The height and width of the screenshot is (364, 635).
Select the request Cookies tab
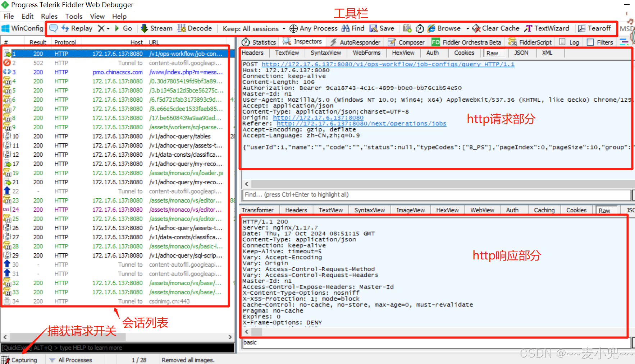464,53
